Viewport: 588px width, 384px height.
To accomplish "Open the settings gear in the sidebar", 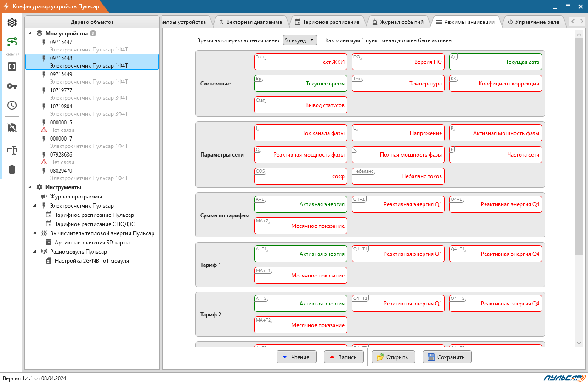I will [12, 23].
